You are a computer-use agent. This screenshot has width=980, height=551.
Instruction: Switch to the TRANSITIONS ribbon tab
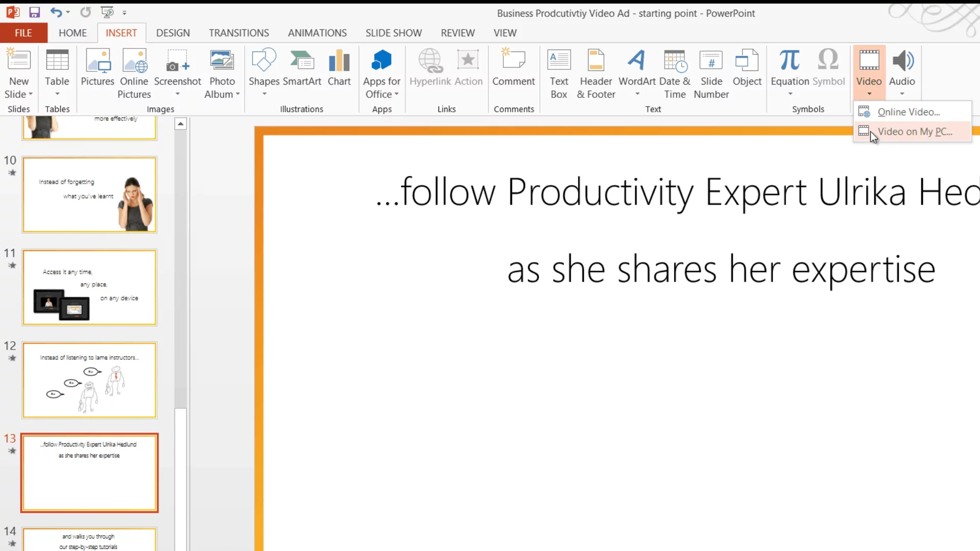[x=238, y=33]
